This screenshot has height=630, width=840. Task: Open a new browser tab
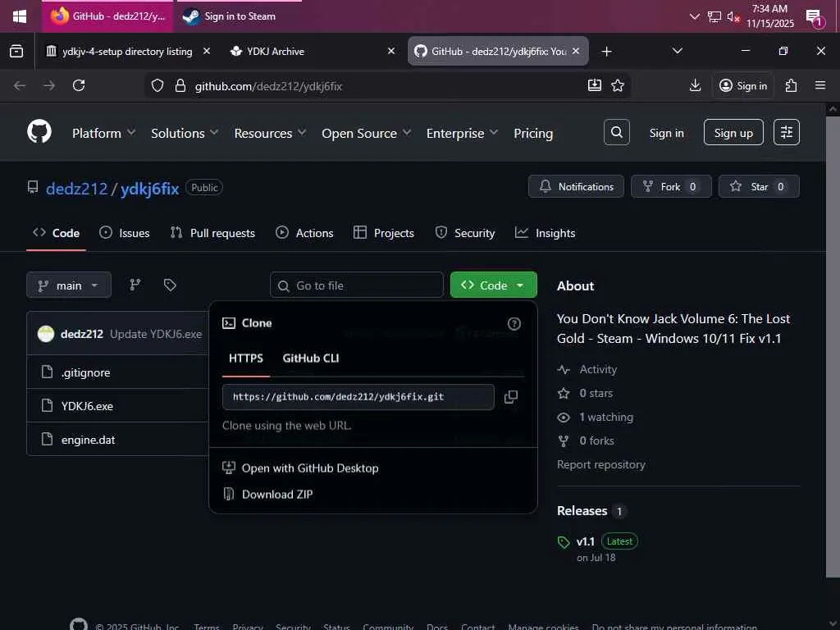click(x=606, y=52)
